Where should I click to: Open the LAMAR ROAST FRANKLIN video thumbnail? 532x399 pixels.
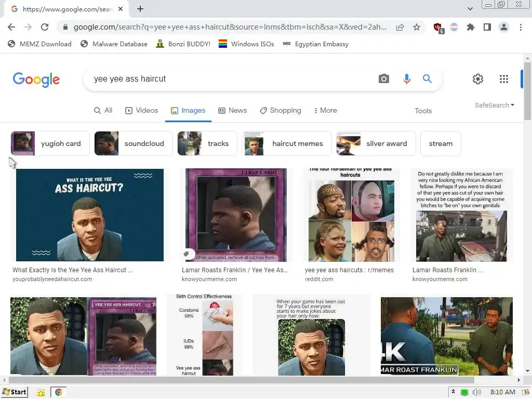446,336
